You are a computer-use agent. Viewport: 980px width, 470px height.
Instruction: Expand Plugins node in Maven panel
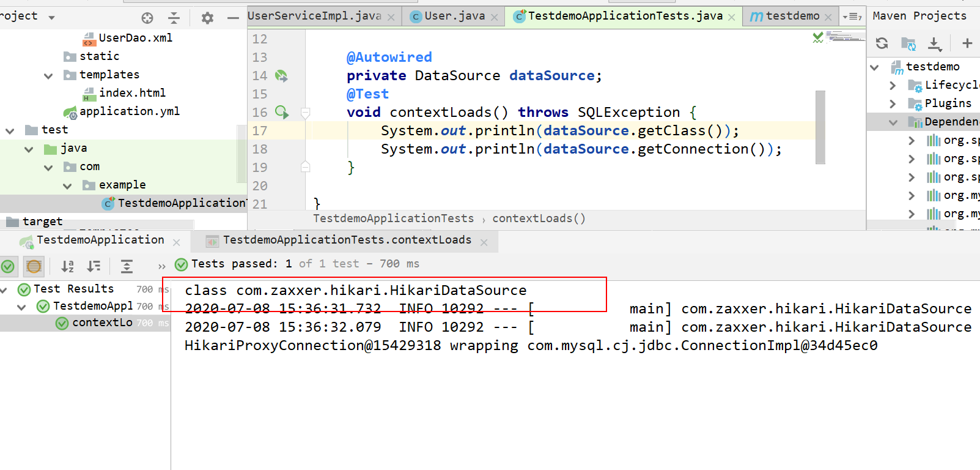(x=893, y=104)
